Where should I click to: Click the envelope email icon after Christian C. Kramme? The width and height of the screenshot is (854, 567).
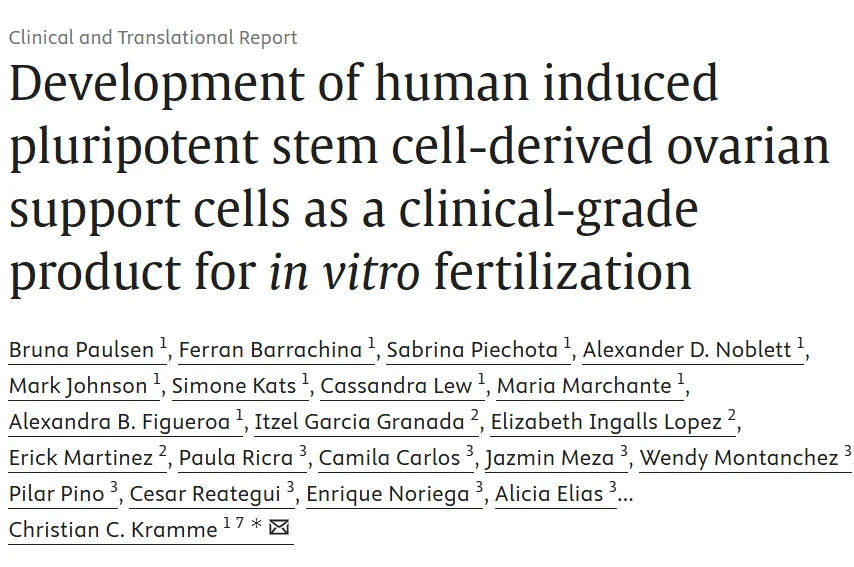click(x=279, y=528)
